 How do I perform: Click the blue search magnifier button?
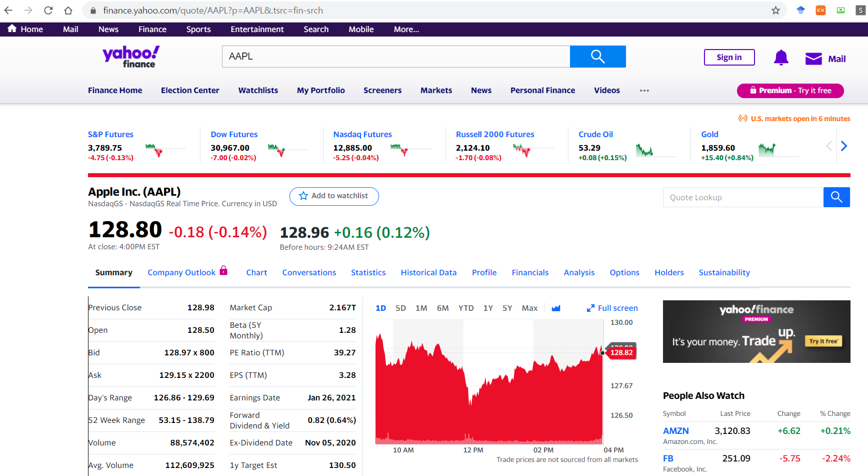[598, 57]
